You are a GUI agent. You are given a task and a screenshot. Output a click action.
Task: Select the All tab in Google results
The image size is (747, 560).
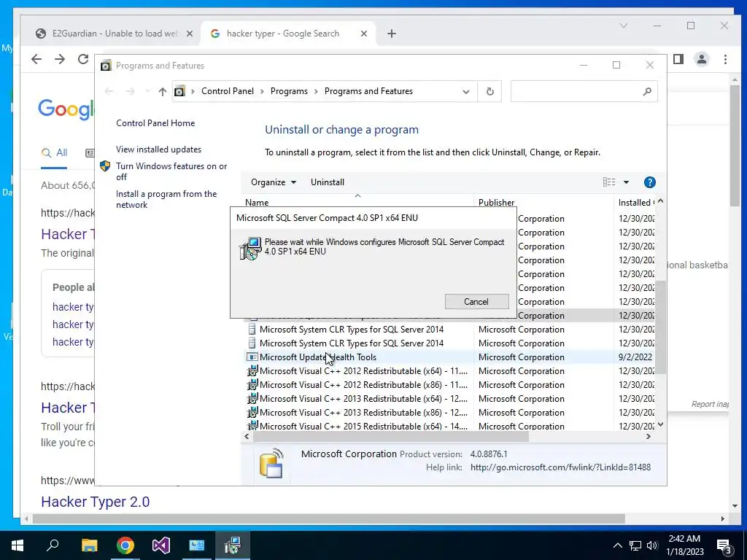(54, 153)
